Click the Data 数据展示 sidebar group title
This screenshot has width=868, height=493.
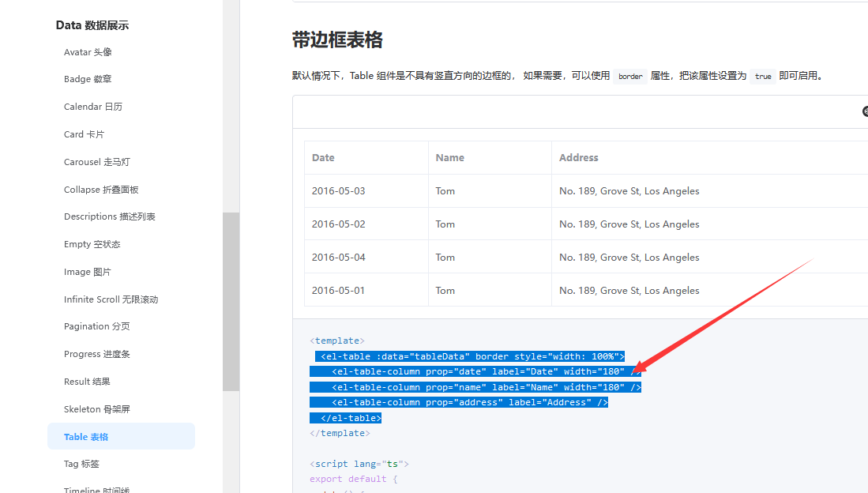point(92,25)
